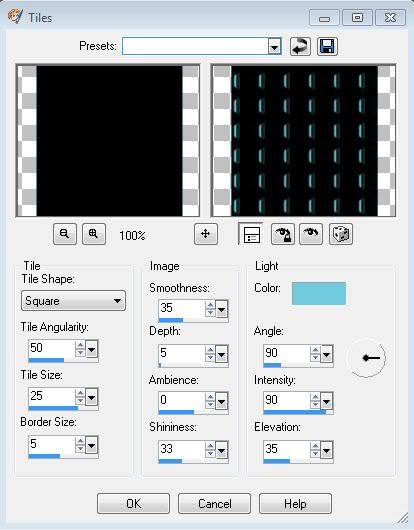Click the proof eye icon
This screenshot has height=530, width=414.
point(311,234)
